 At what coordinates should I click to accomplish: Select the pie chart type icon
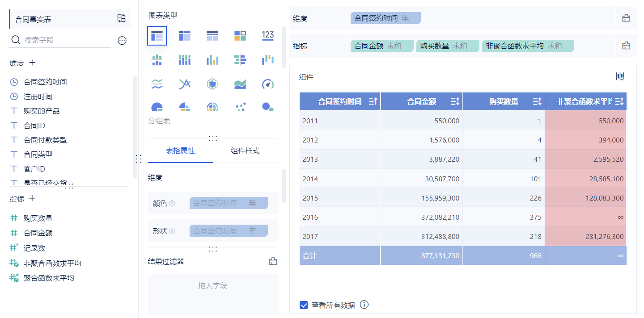click(157, 107)
